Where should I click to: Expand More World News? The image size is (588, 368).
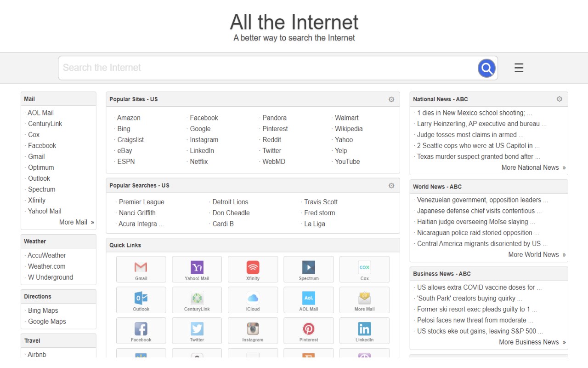[537, 254]
